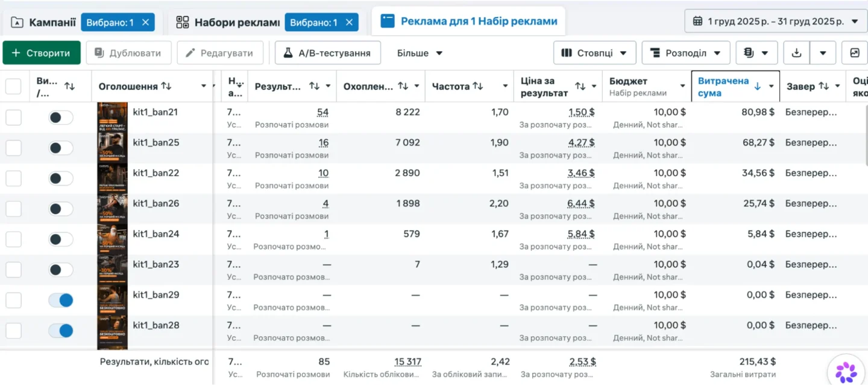This screenshot has width=868, height=385.
Task: Turn off the kit1_ban28 ad switch
Action: coord(61,331)
